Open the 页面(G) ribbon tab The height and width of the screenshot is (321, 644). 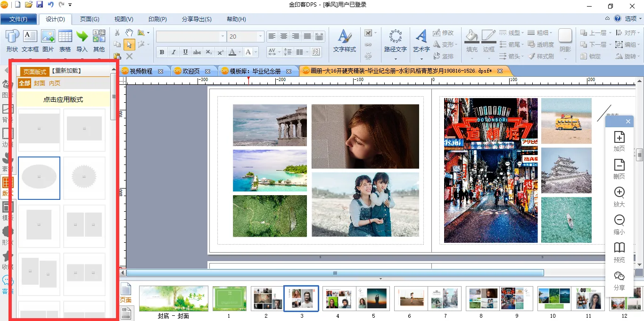pyautogui.click(x=89, y=19)
